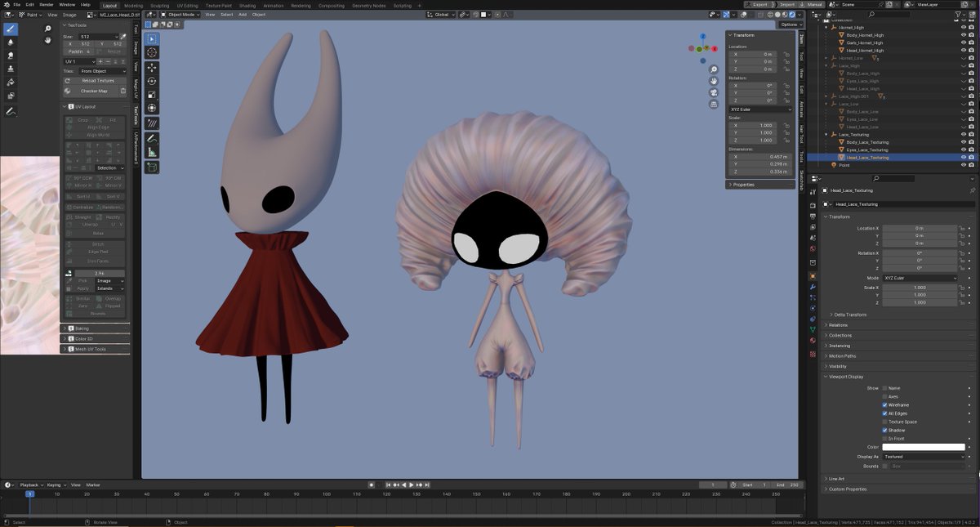This screenshot has height=527, width=980.
Task: Enable the Name show checkbox
Action: pos(884,388)
